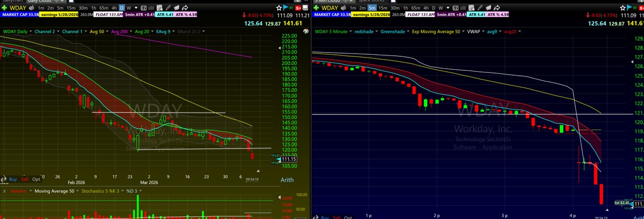Click the save icon at daily chart top right
Screen dimensions: 644x219
(x=305, y=8)
